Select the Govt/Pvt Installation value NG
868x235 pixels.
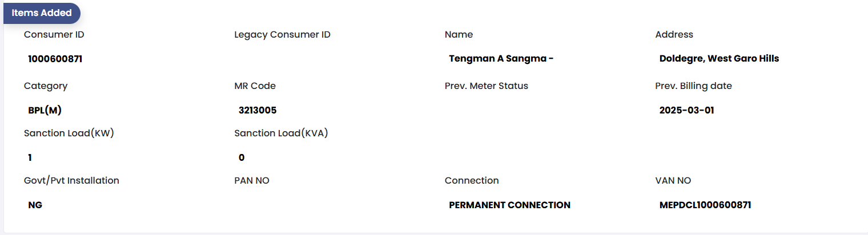point(35,205)
